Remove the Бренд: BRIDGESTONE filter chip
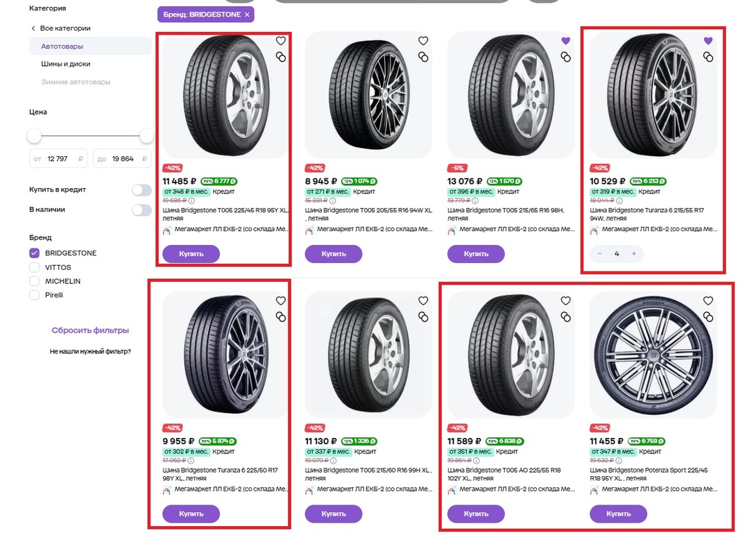 coord(247,15)
